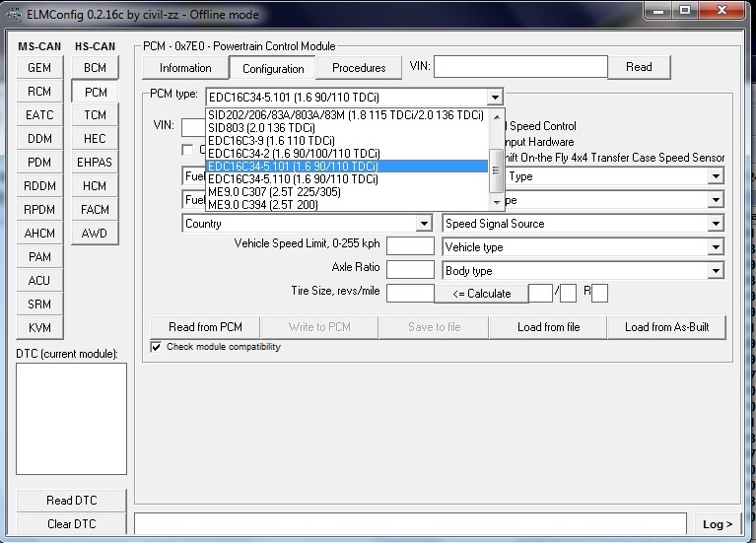This screenshot has height=543, width=756.
Task: Select the EHPAS module button
Action: coord(95,163)
